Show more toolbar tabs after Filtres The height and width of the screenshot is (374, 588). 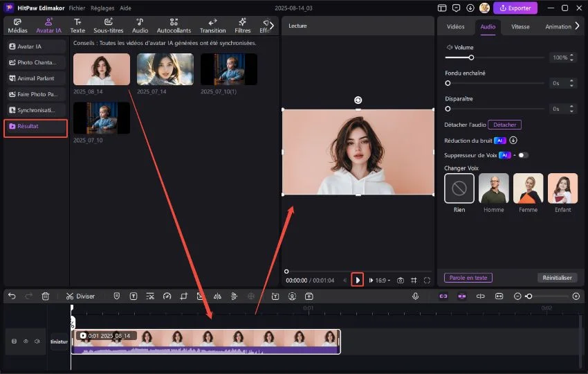[x=271, y=26]
